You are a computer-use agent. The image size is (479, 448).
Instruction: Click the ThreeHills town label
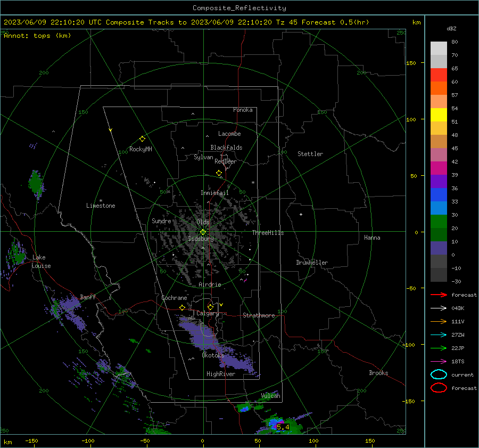click(268, 233)
